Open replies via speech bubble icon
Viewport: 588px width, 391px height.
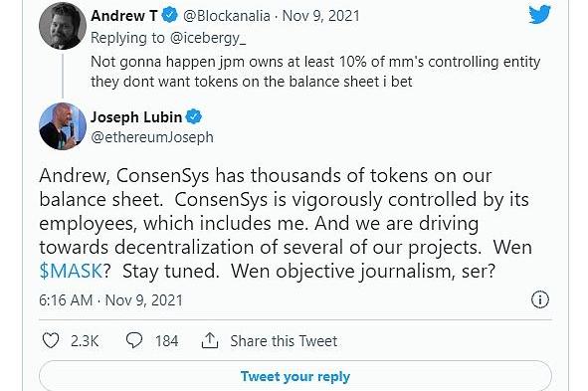click(x=134, y=340)
